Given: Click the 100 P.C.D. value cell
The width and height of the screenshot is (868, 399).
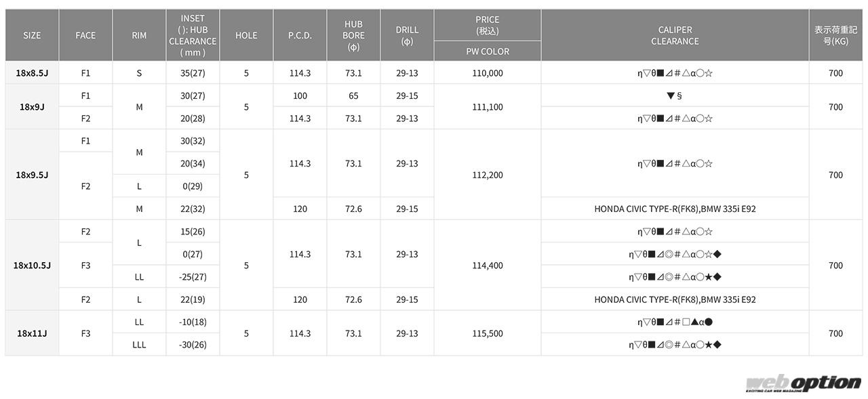Looking at the screenshot, I should [300, 96].
